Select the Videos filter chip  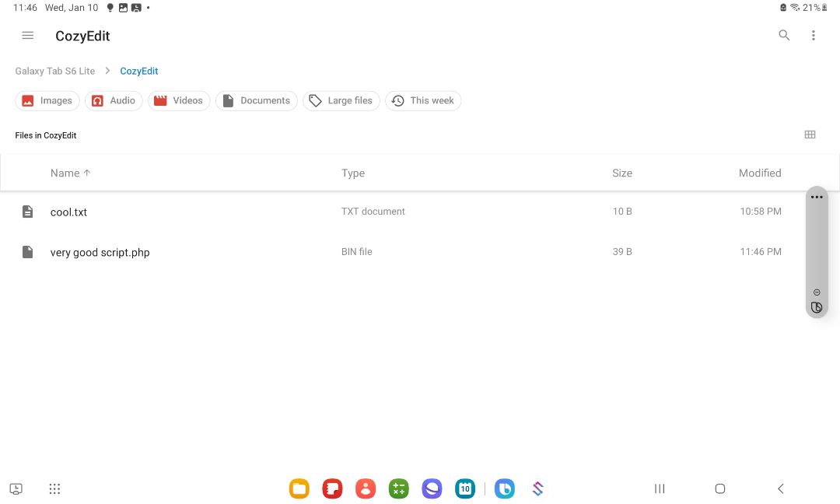coord(179,101)
